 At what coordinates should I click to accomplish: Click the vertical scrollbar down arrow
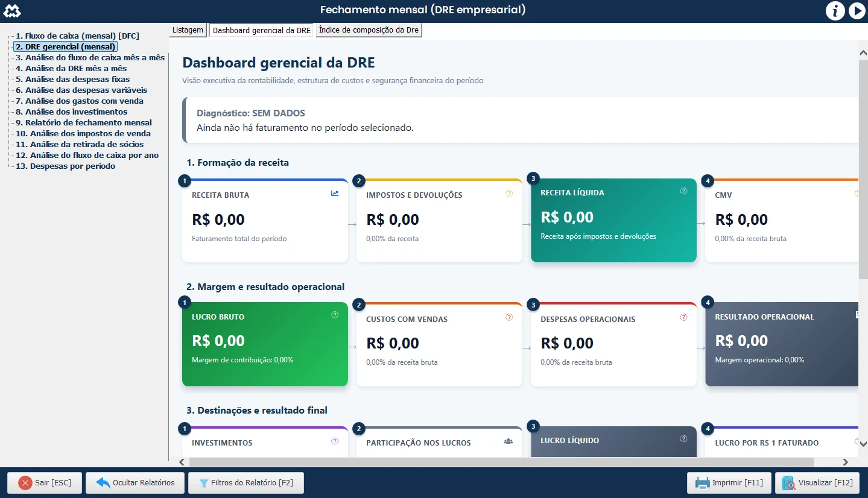click(863, 444)
